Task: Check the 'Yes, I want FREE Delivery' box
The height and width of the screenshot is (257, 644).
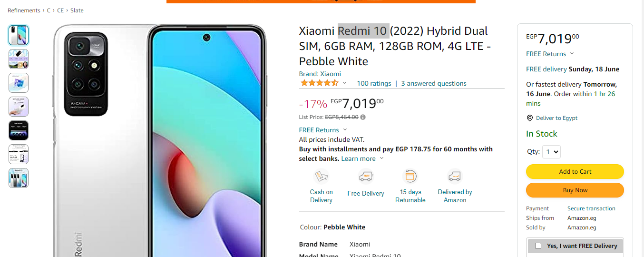Action: 538,246
